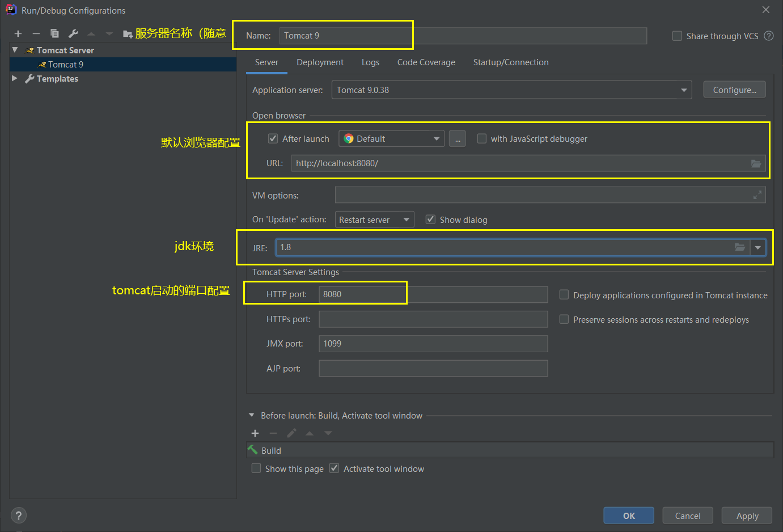Add a before launch task with the plus icon
This screenshot has height=532, width=783.
coord(255,433)
